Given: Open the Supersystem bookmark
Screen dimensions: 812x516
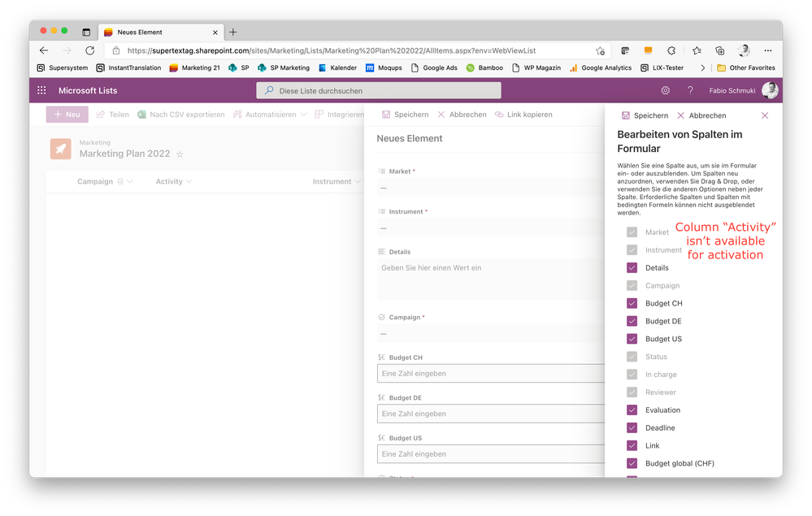Looking at the screenshot, I should (62, 67).
